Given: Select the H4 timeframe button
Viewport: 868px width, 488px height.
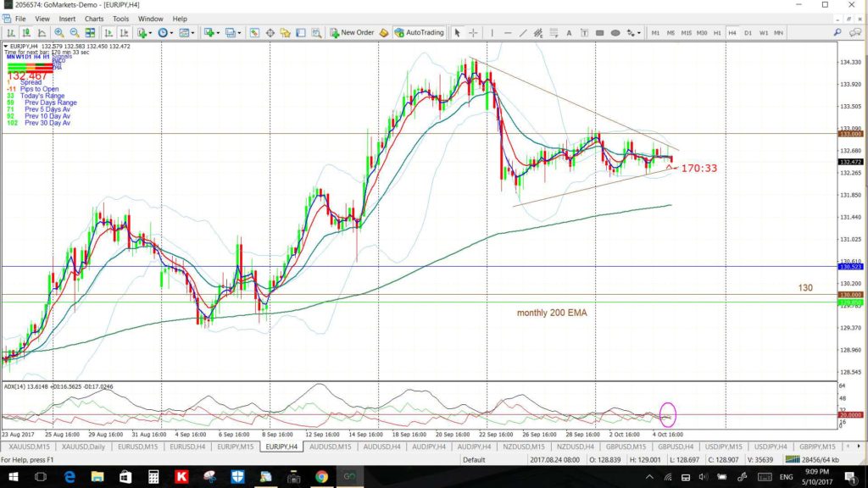Looking at the screenshot, I should click(x=732, y=33).
